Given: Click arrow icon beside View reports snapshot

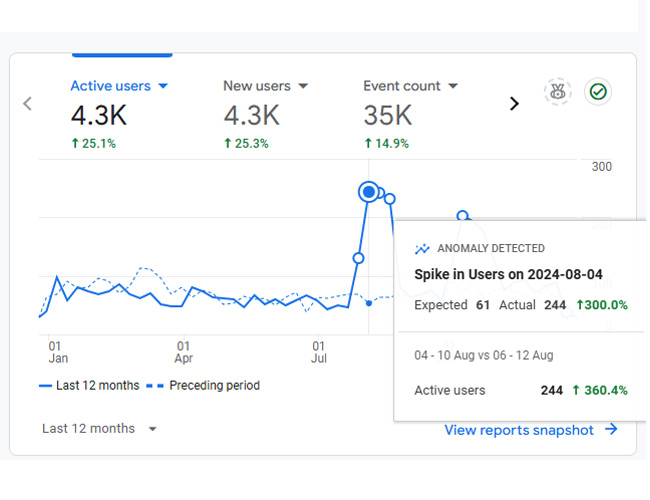Looking at the screenshot, I should 611,430.
